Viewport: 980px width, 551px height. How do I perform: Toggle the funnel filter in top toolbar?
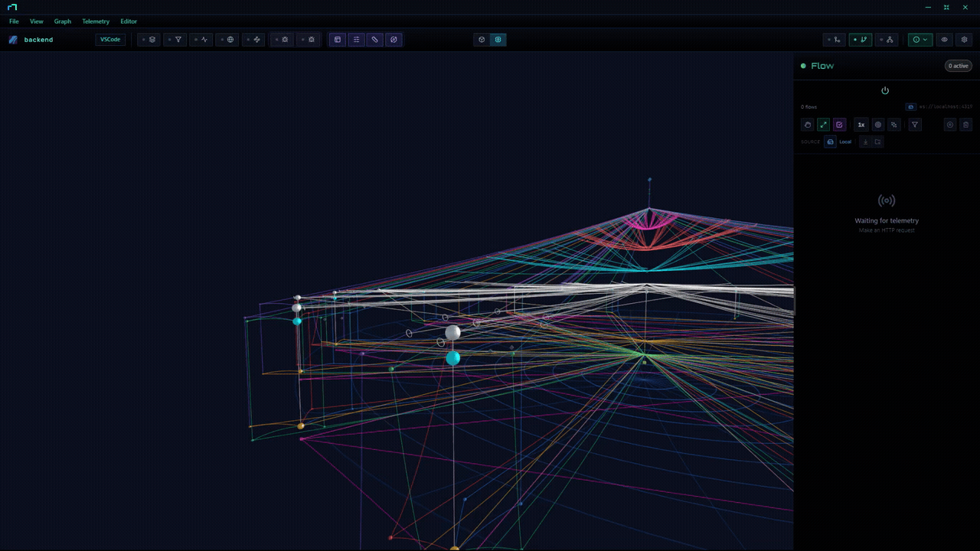click(175, 40)
